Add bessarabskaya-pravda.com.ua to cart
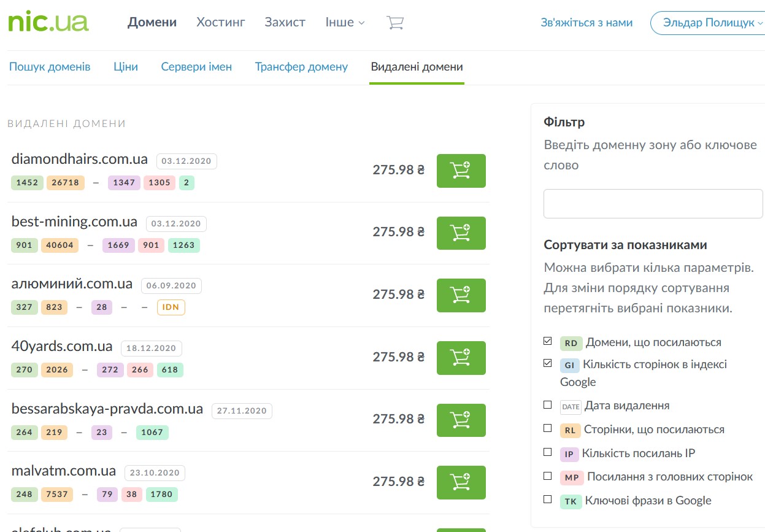Image resolution: width=765 pixels, height=532 pixels. [461, 420]
